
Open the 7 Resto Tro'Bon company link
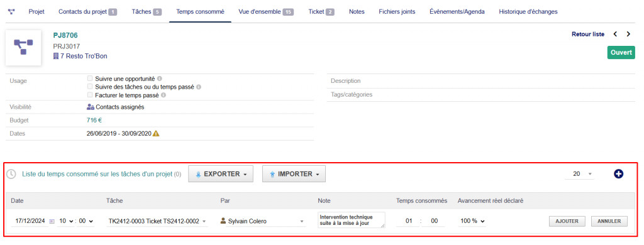click(80, 56)
